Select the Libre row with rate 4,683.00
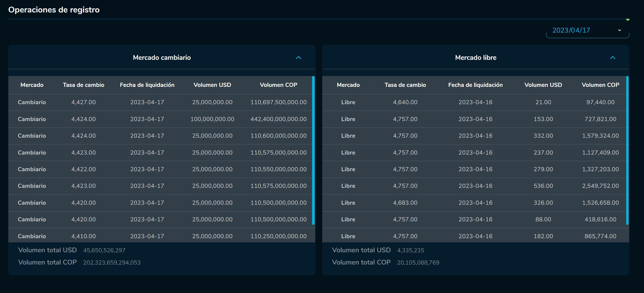The width and height of the screenshot is (644, 293). point(405,203)
